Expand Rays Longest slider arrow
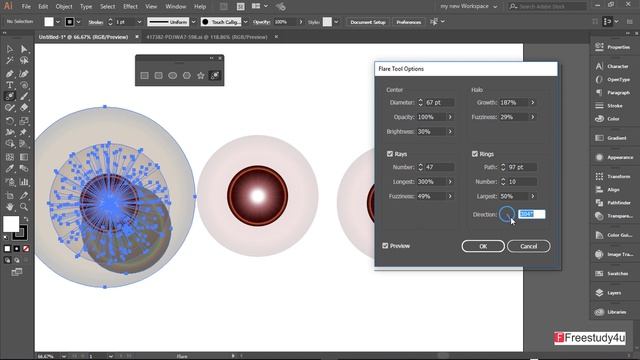The image size is (640, 360). (x=450, y=182)
